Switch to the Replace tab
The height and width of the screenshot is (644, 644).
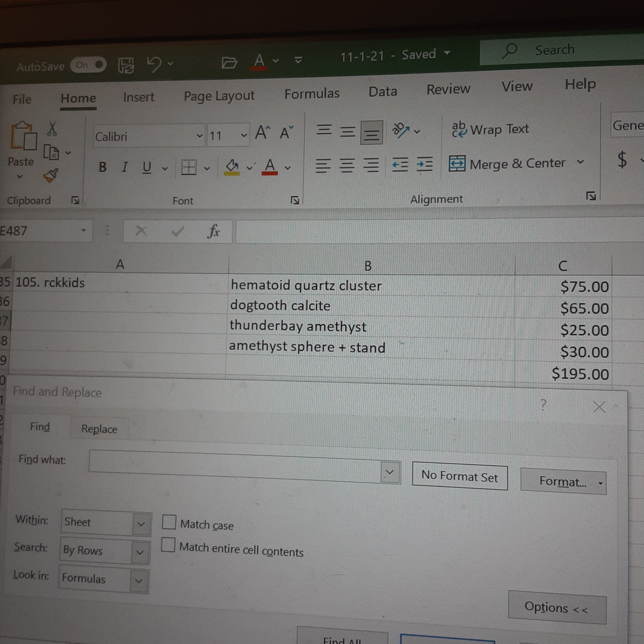pyautogui.click(x=100, y=429)
